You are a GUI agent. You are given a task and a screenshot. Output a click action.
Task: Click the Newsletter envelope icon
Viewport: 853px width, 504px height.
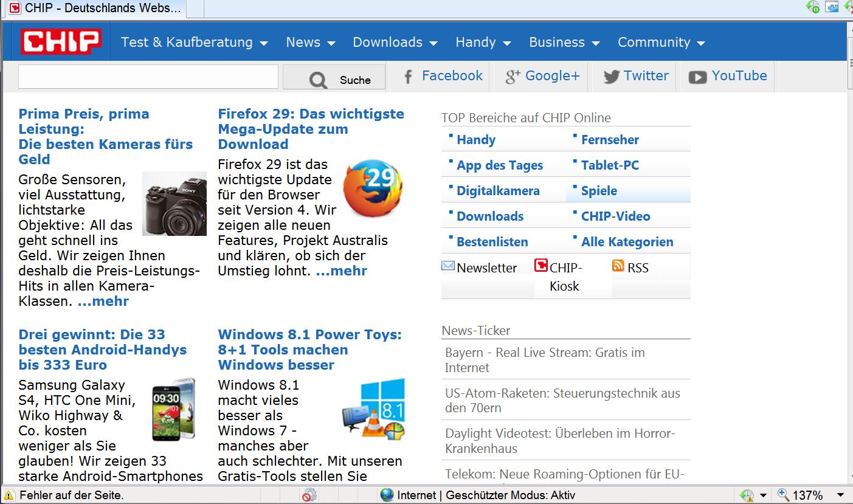coord(448,266)
